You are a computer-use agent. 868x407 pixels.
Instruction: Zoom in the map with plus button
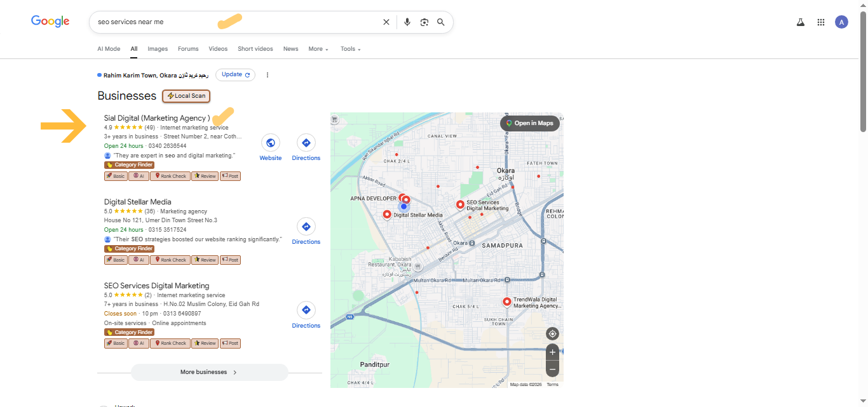(552, 352)
